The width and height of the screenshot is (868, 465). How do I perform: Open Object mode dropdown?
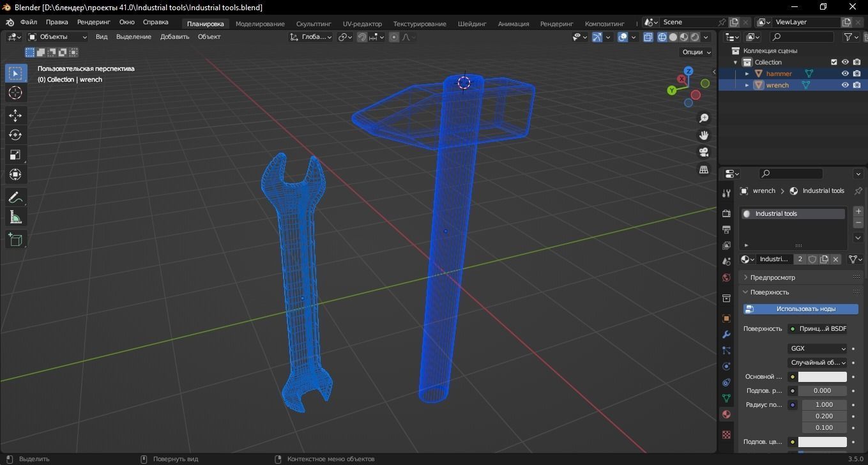(x=57, y=37)
